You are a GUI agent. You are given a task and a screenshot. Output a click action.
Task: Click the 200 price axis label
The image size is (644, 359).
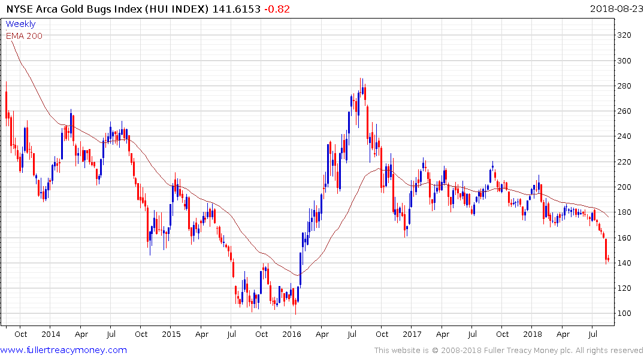click(x=624, y=187)
